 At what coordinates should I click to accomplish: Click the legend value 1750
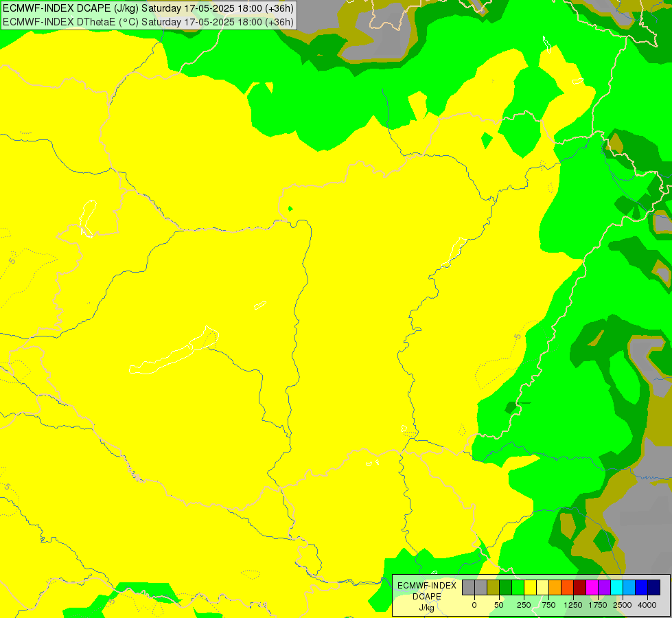click(598, 605)
